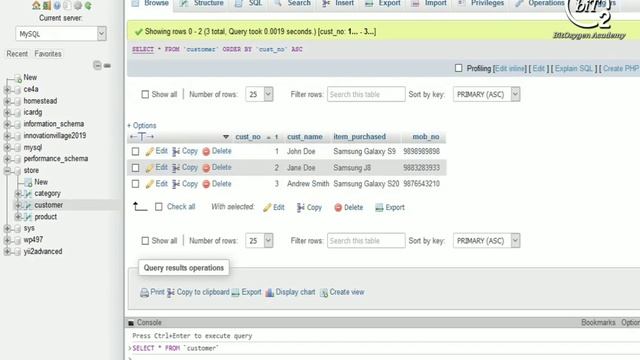Image resolution: width=640 pixels, height=360 pixels.
Task: Click With selected Export icon
Action: pos(379,207)
